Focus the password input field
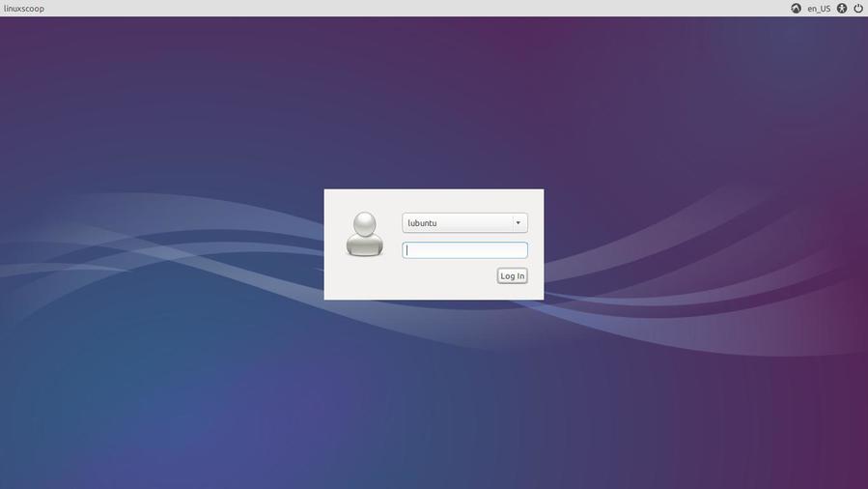This screenshot has width=868, height=489. [464, 250]
